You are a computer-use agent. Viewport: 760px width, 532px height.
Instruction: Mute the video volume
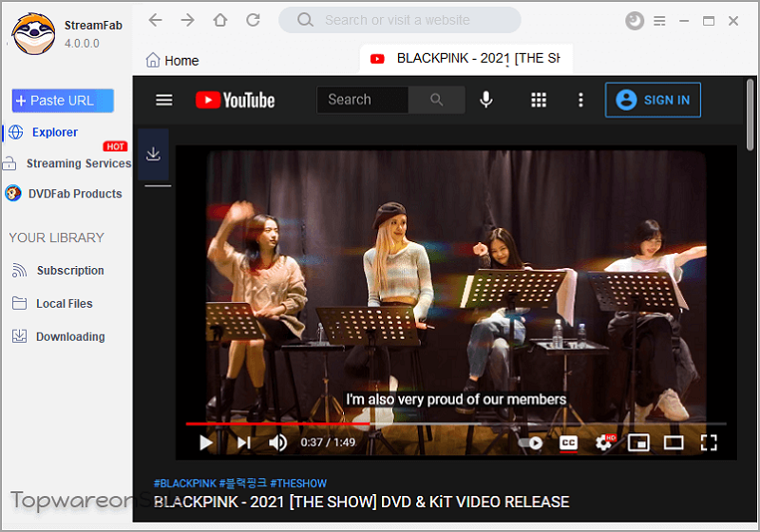click(277, 443)
